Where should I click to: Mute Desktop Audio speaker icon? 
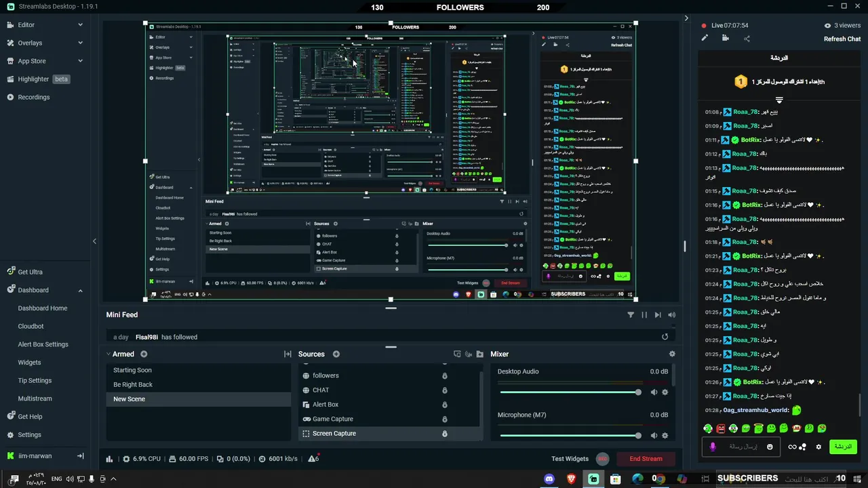click(x=654, y=392)
